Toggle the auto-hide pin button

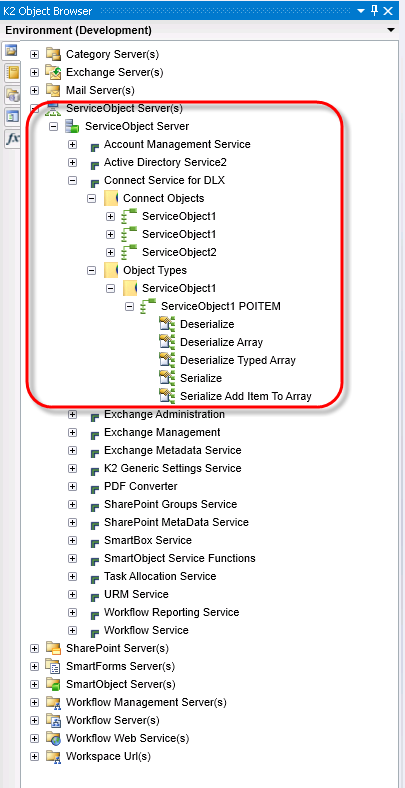[374, 11]
